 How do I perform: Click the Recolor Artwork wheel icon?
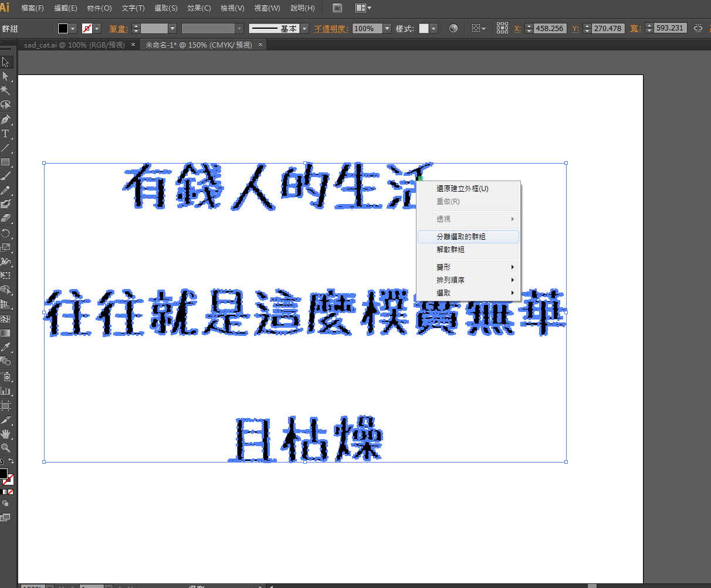[x=453, y=28]
